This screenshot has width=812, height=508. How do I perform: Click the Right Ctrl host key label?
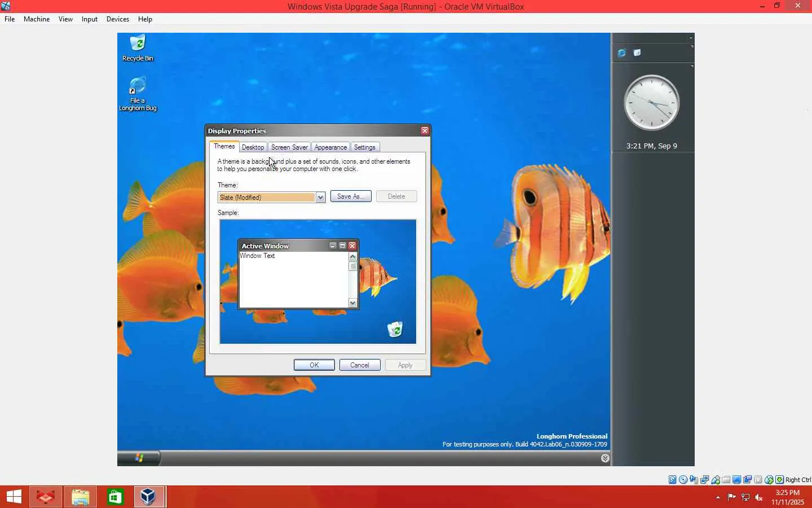click(798, 480)
